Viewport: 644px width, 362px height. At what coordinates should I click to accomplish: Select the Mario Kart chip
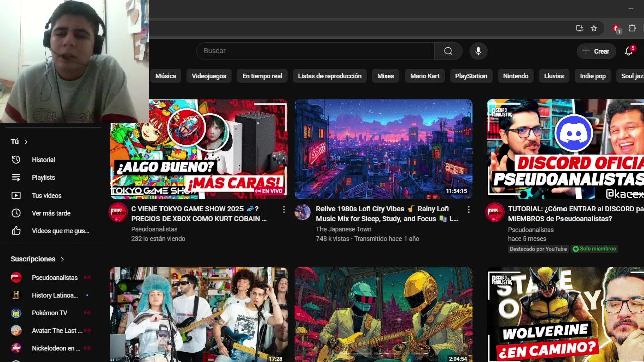[425, 76]
